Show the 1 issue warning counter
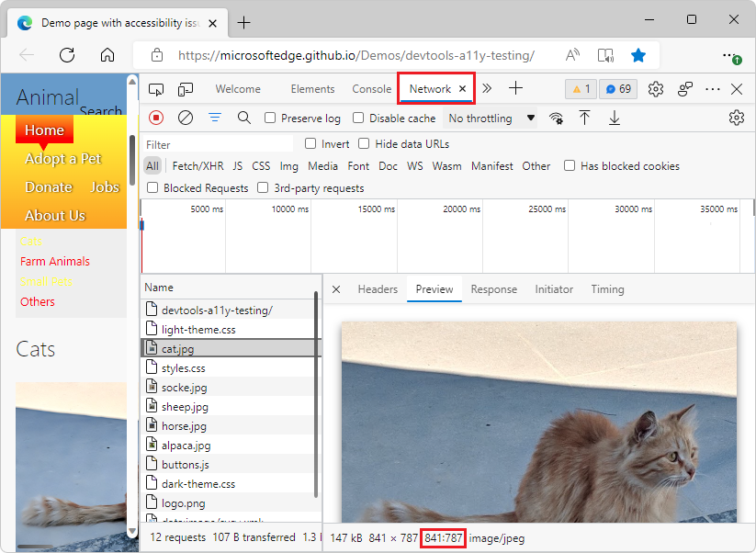756x553 pixels. point(580,89)
